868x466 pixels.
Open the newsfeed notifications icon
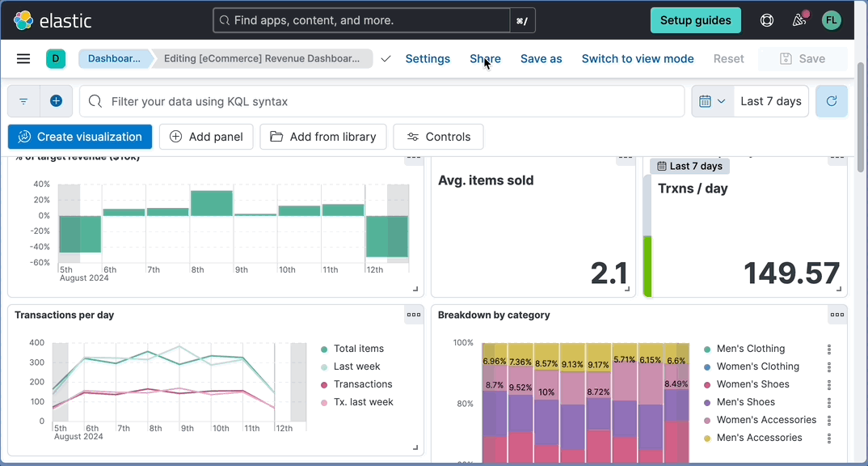click(798, 20)
